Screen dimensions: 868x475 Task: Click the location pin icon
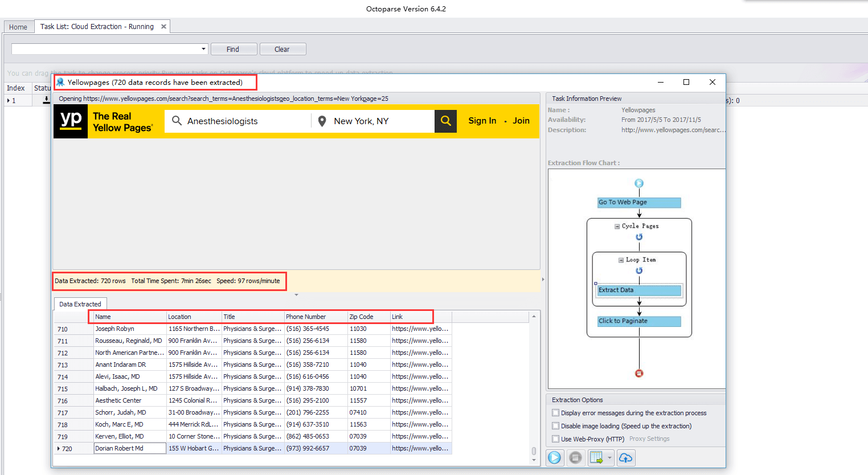[322, 121]
